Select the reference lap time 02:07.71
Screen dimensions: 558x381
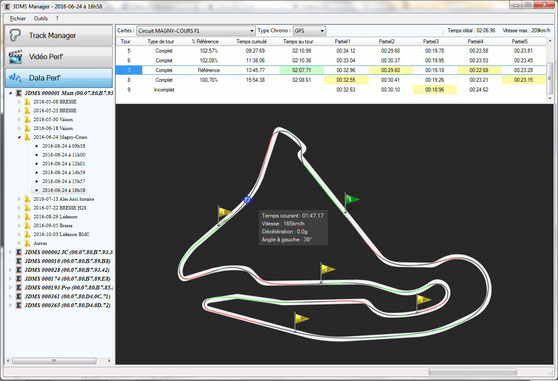301,70
